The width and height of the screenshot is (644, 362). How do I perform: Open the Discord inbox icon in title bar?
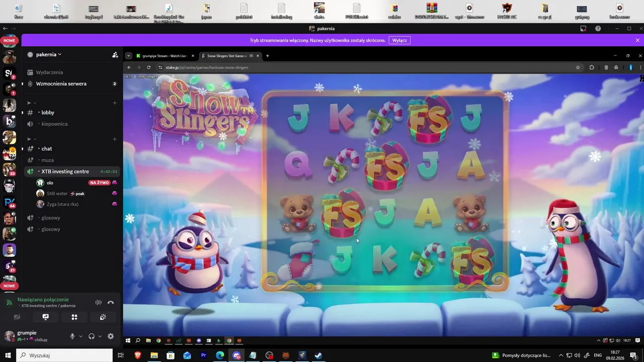pyautogui.click(x=583, y=29)
